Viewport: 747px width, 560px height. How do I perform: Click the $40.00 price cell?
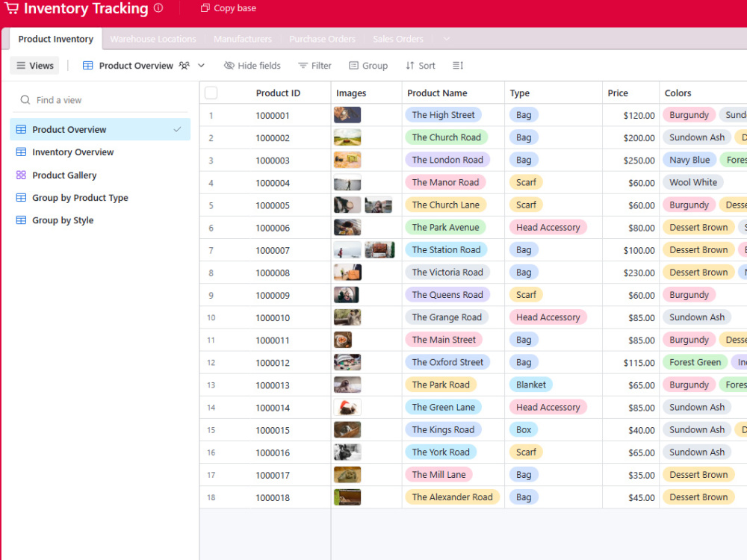(630, 430)
